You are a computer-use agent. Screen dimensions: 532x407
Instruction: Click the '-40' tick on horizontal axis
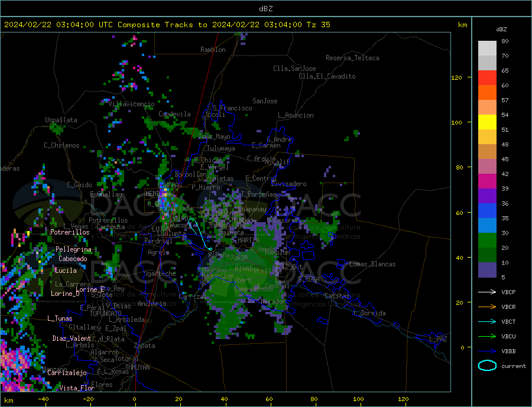pos(43,399)
